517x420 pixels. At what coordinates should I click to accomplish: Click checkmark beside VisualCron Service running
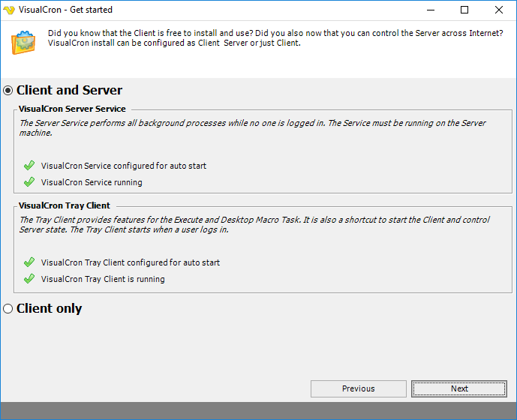[29, 182]
